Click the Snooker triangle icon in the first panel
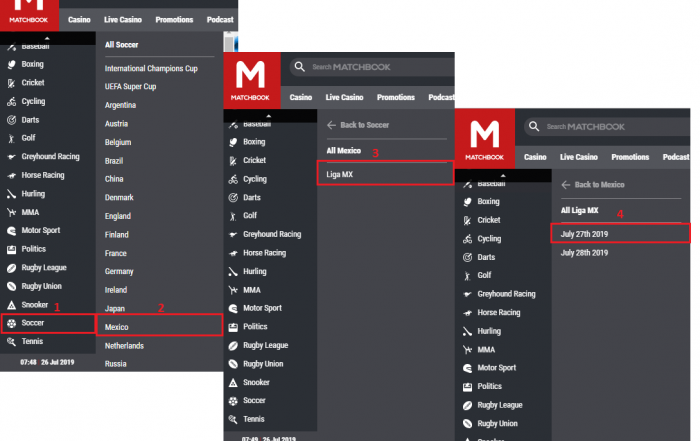The height and width of the screenshot is (441, 700). pos(12,305)
